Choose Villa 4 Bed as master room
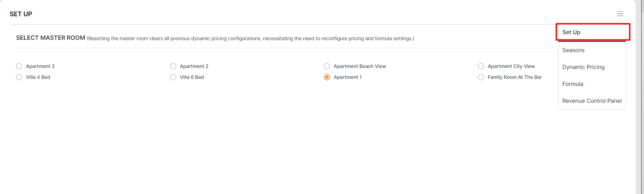This screenshot has width=644, height=194. pos(19,77)
